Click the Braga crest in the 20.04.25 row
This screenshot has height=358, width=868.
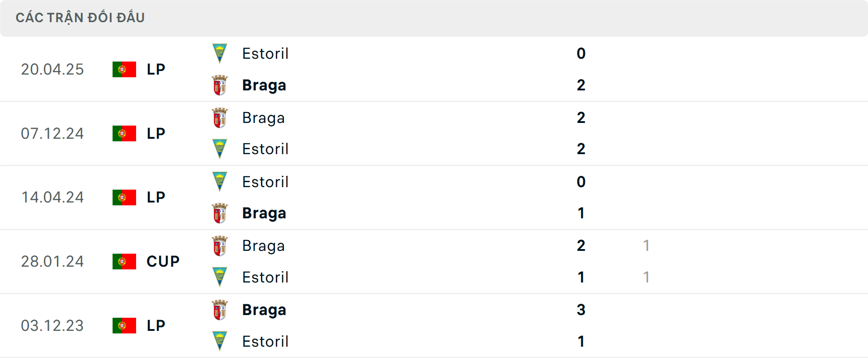tap(220, 85)
